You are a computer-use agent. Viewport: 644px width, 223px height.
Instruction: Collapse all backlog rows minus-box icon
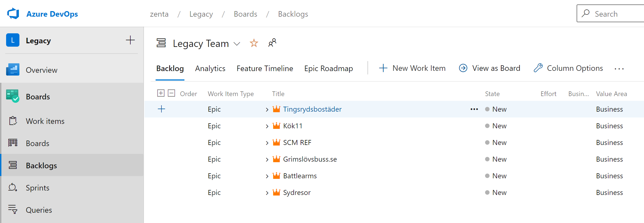[x=172, y=93]
